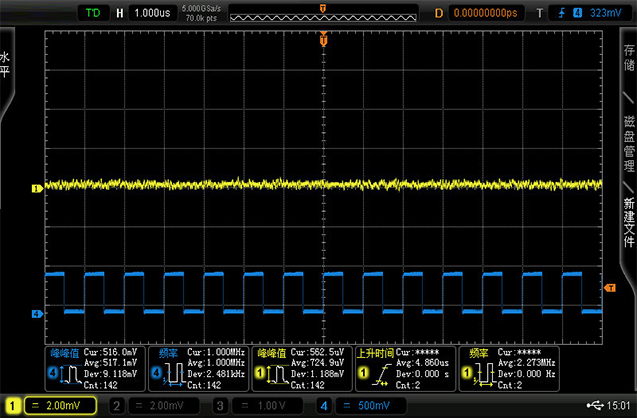The height and width of the screenshot is (418, 637).
Task: Open the 存储 storage menu tab
Action: point(629,58)
